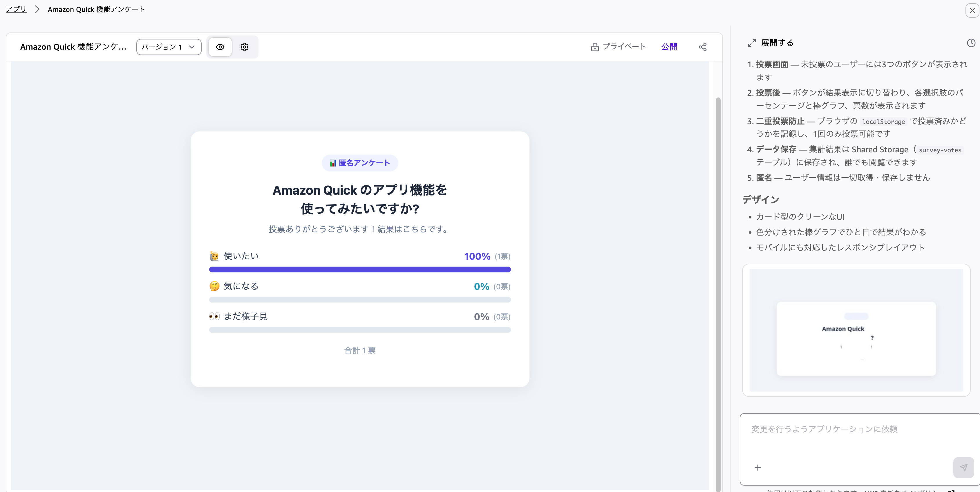The image size is (980, 492).
Task: Click the 0% value for まだ様子見
Action: pyautogui.click(x=481, y=316)
